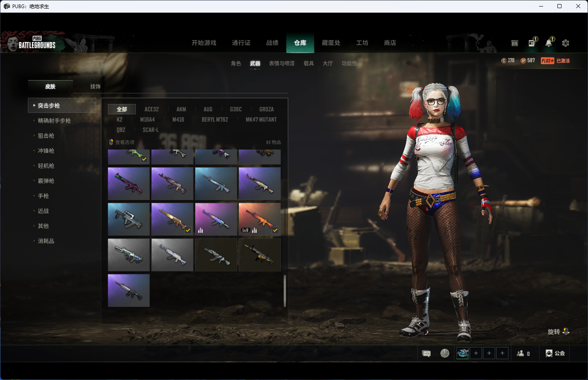Select the purple and pink rifle skin
588x380 pixels.
click(x=129, y=183)
